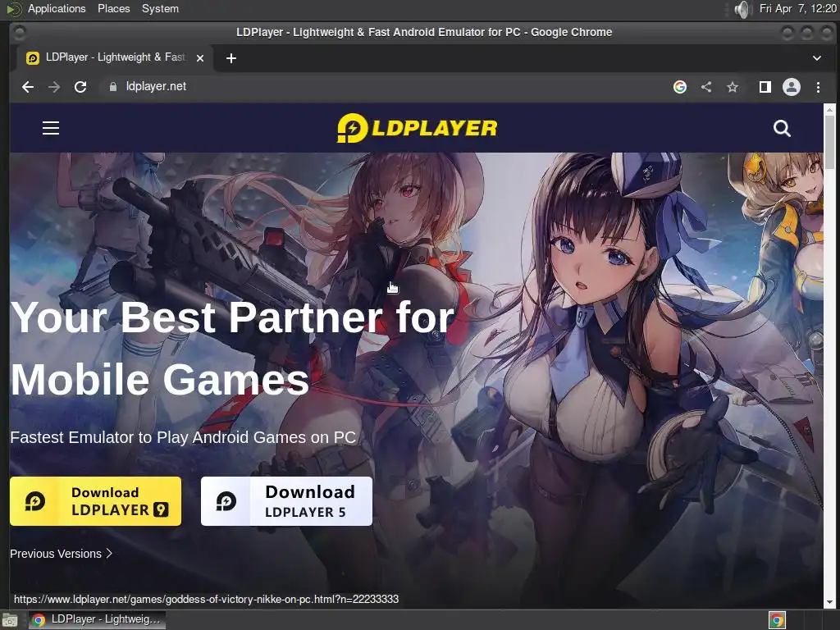This screenshot has height=630, width=840.
Task: Open the Previous Versions link
Action: [61, 554]
